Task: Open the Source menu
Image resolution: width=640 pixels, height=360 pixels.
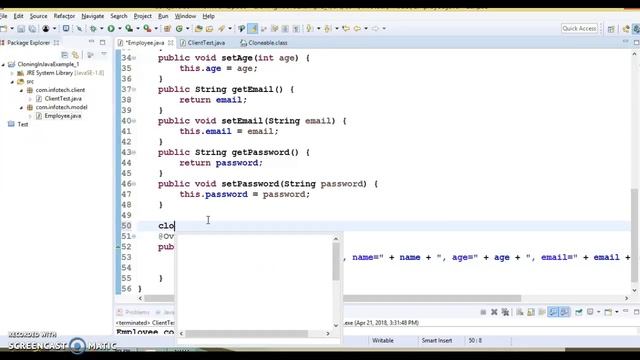Action: click(38, 16)
